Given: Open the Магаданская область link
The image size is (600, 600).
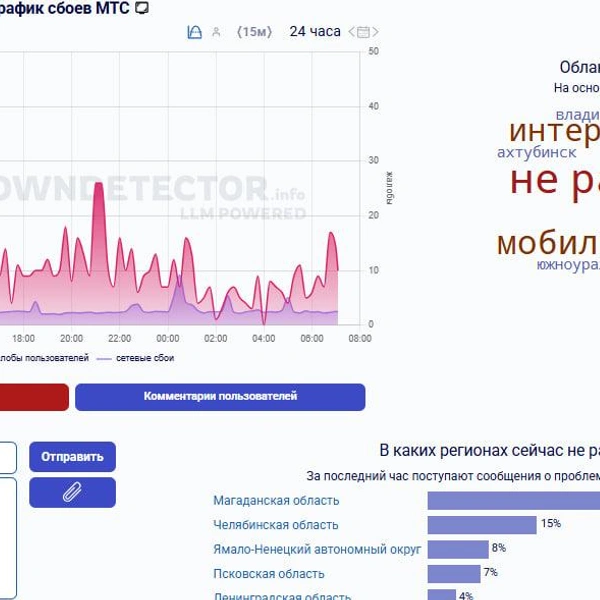Looking at the screenshot, I should 276,501.
